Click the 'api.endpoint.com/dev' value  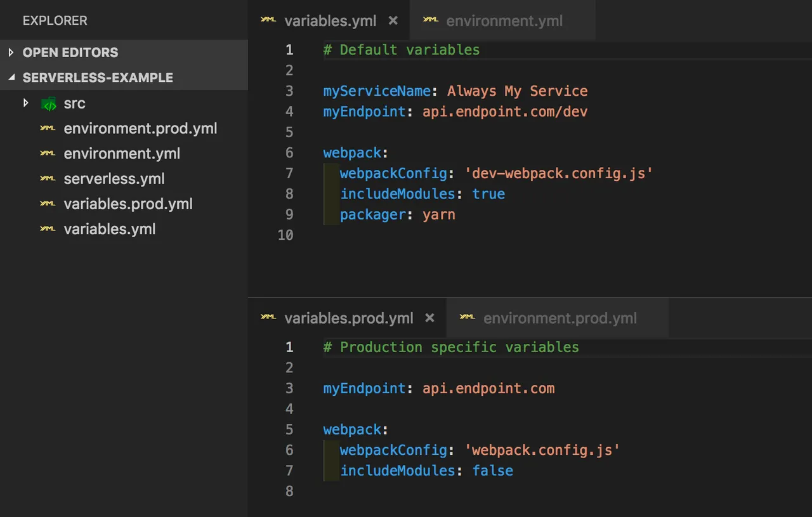[505, 112]
